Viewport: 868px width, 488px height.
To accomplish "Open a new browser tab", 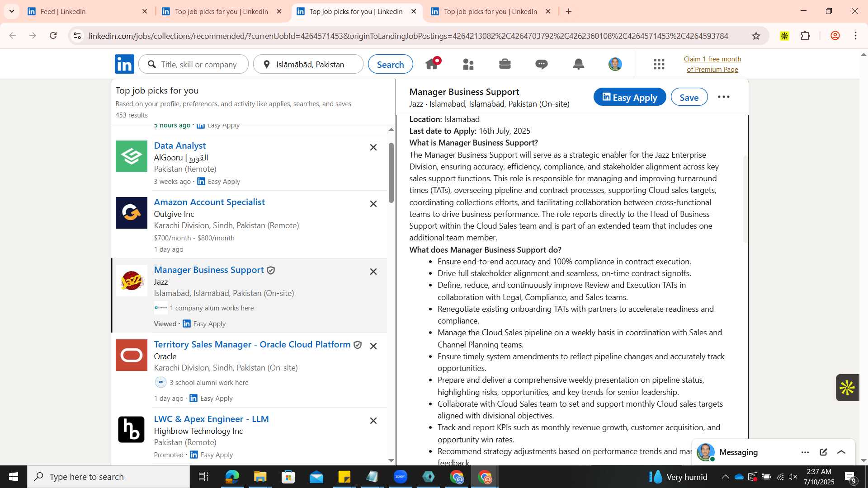I will coord(569,11).
